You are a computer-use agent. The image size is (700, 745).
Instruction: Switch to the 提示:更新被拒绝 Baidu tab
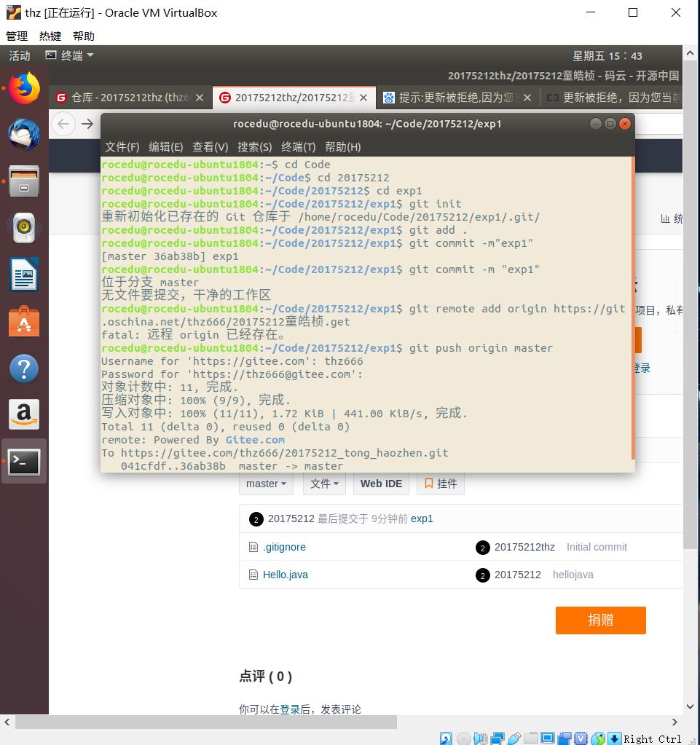click(457, 98)
